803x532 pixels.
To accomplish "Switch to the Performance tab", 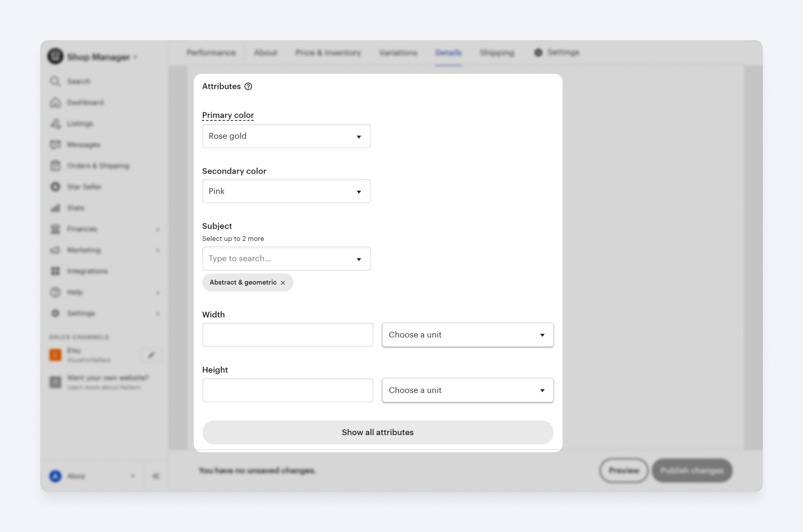I will pyautogui.click(x=211, y=53).
